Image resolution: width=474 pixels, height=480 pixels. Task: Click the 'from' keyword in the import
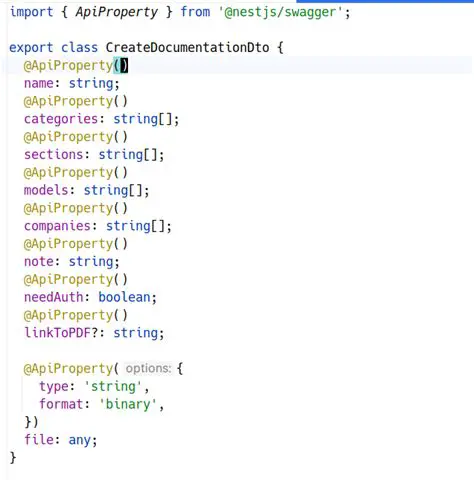tap(195, 12)
